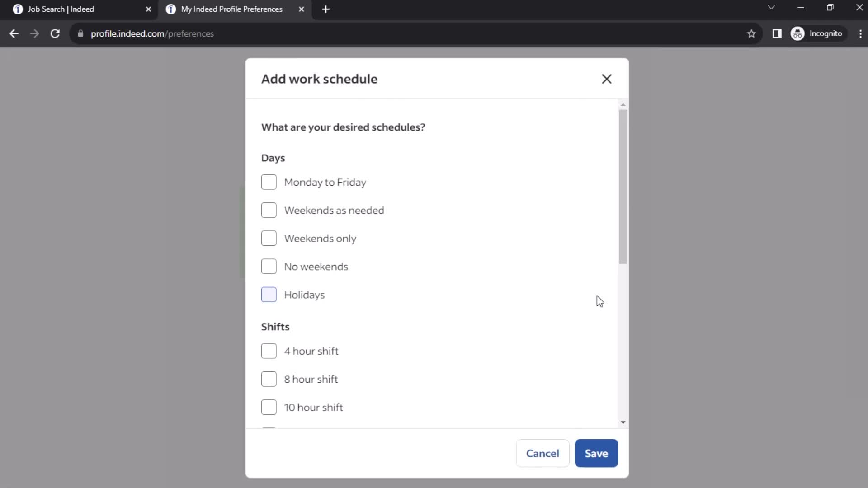Click the browser back navigation arrow
868x488 pixels.
[x=14, y=33]
